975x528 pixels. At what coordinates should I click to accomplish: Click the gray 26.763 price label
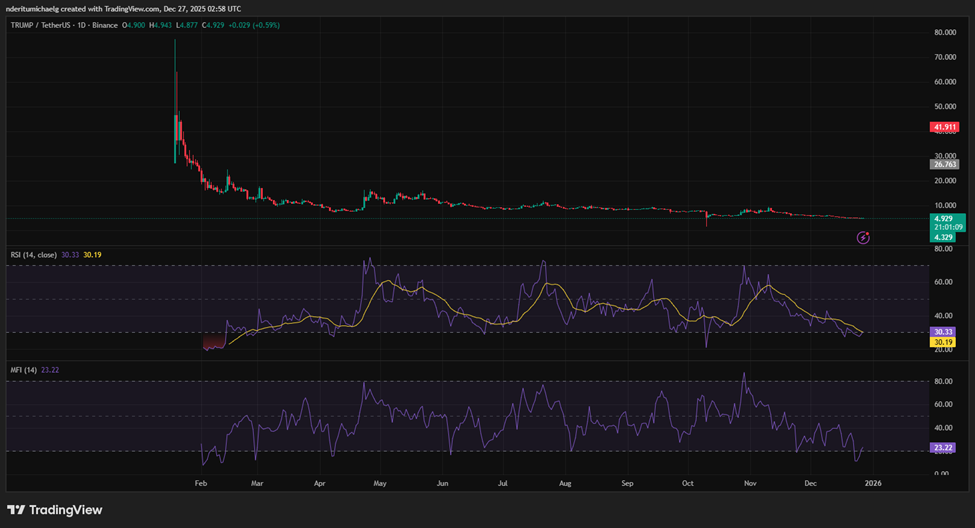point(945,164)
